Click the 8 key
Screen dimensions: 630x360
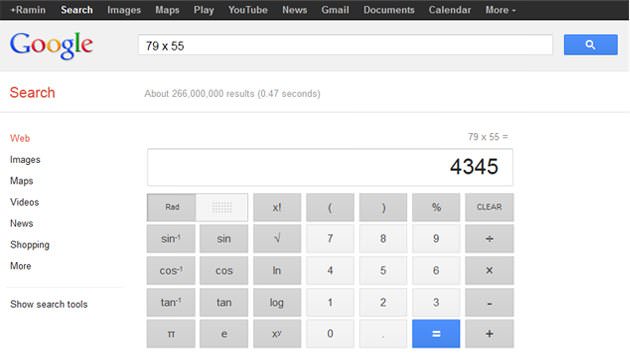[x=383, y=239]
